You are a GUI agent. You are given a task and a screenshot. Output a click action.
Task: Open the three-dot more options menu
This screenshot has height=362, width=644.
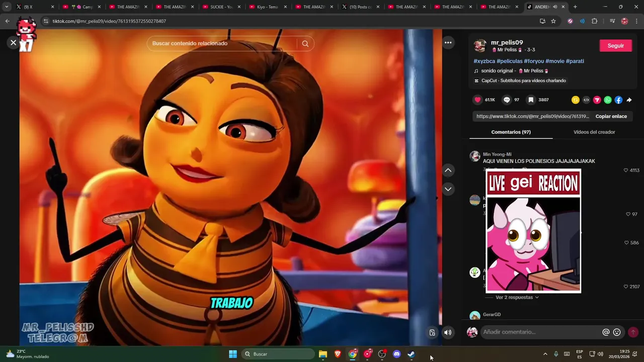pyautogui.click(x=448, y=43)
